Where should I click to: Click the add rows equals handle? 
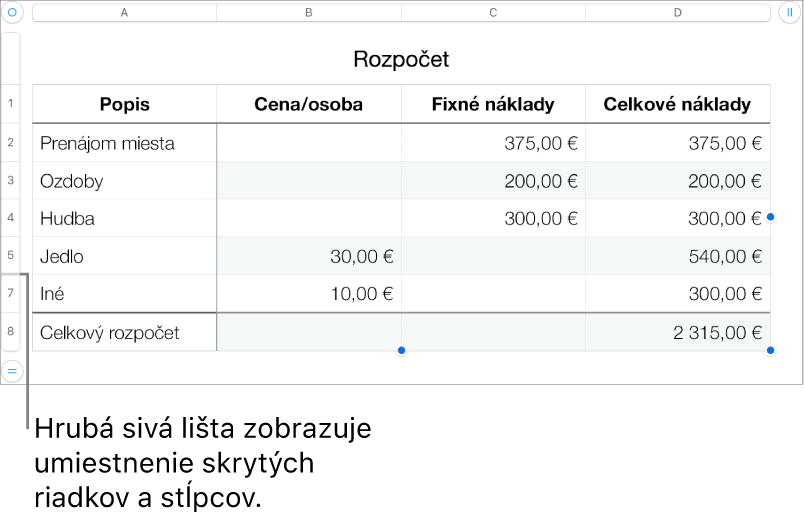click(x=12, y=370)
